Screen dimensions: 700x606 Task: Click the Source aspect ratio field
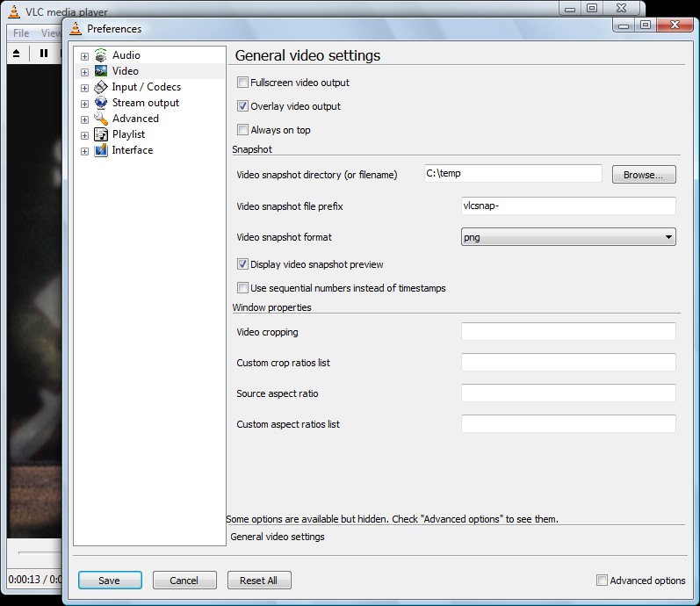[x=568, y=393]
